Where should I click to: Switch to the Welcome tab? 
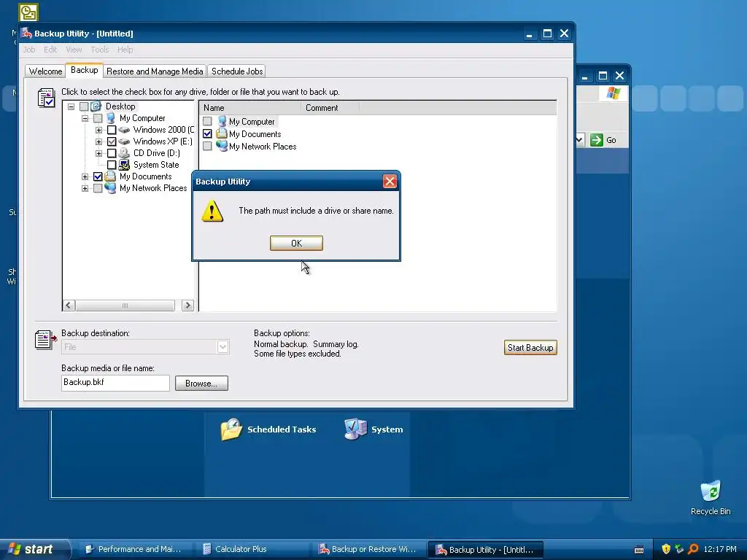(45, 71)
